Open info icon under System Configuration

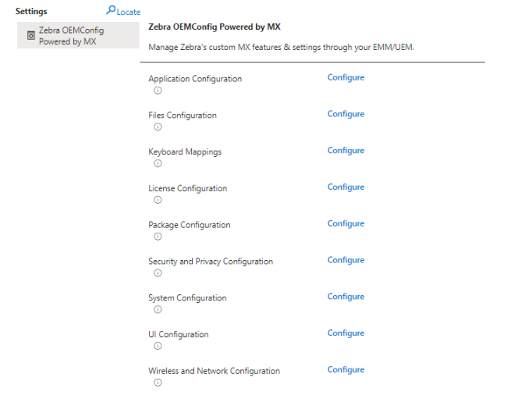coord(158,309)
